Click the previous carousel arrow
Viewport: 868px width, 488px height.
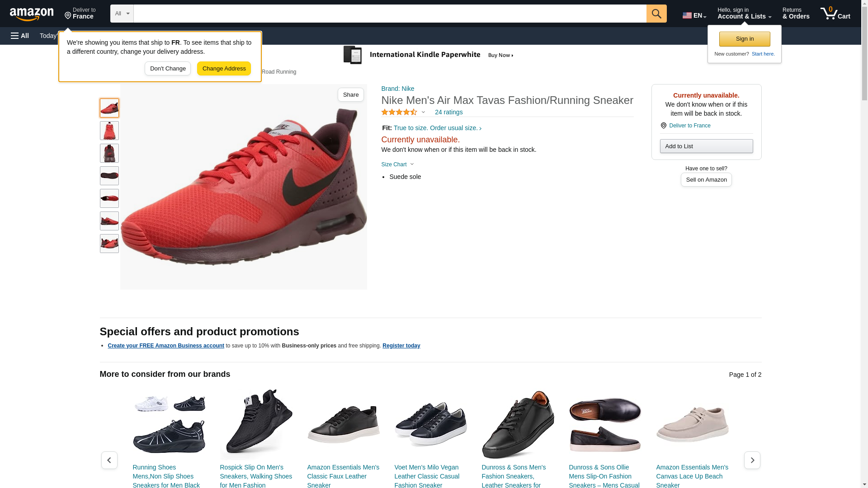tap(109, 460)
